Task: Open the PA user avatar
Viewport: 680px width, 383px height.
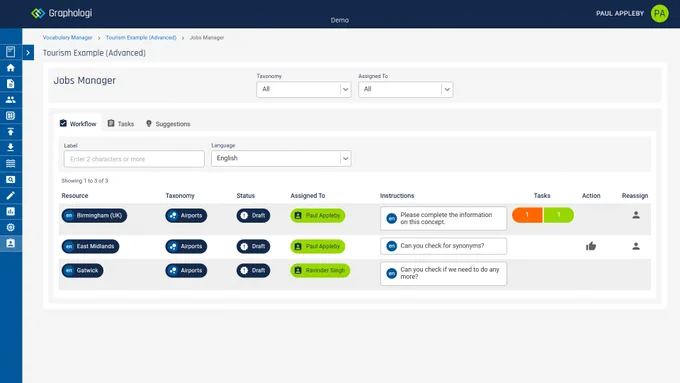Action: [x=659, y=13]
